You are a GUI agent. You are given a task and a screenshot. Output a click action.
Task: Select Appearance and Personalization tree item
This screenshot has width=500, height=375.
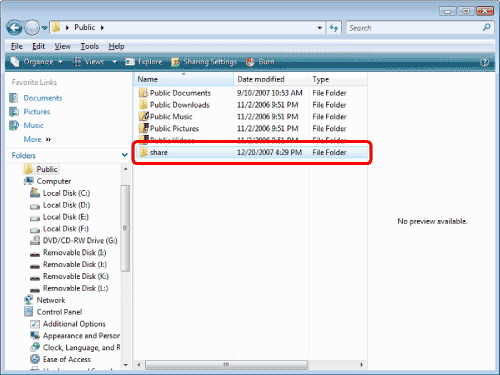tap(81, 336)
